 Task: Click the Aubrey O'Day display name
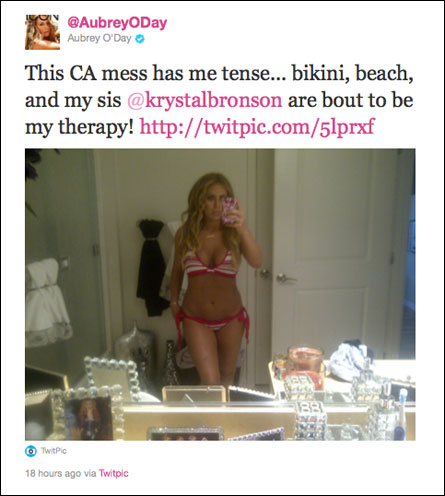pyautogui.click(x=99, y=38)
